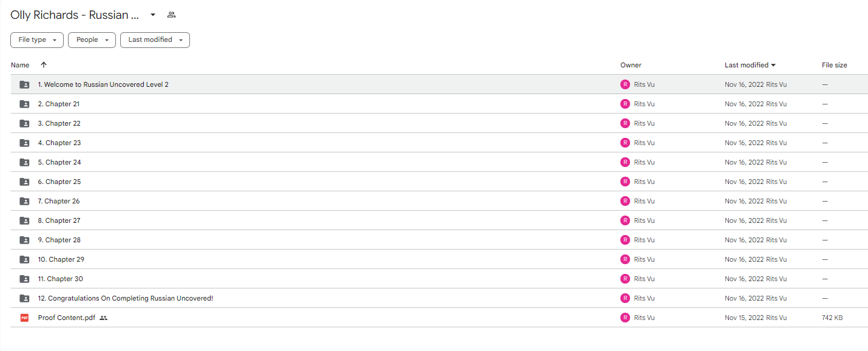Click the shared folder icon for Chapter 21
The width and height of the screenshot is (868, 351).
[x=24, y=104]
